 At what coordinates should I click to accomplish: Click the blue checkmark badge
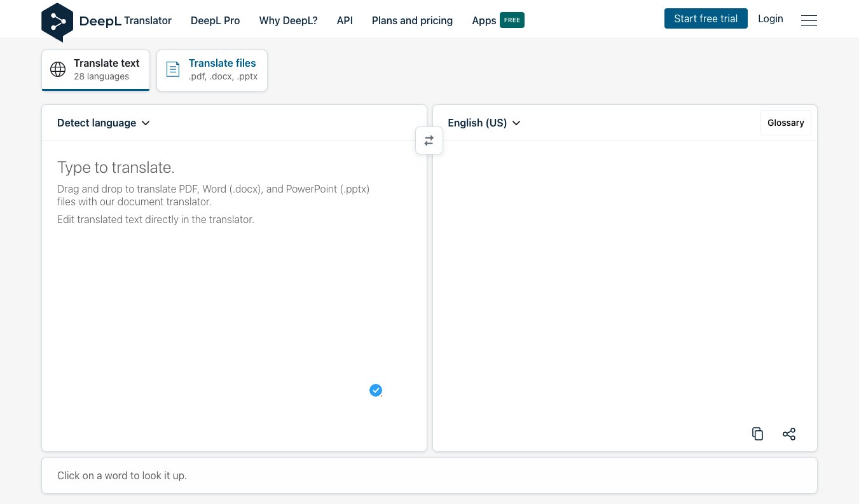(376, 390)
